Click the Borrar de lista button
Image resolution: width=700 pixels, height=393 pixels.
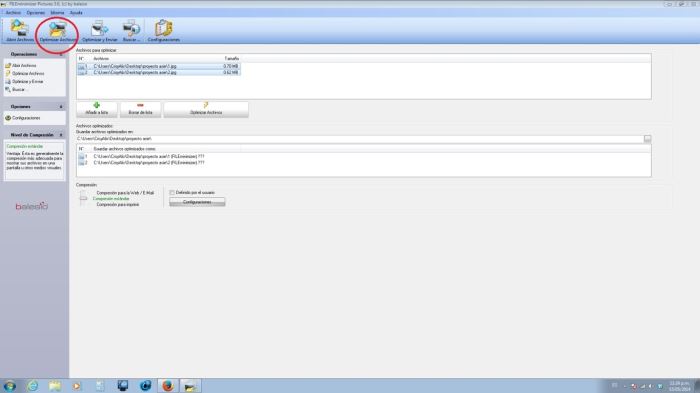pyautogui.click(x=140, y=109)
